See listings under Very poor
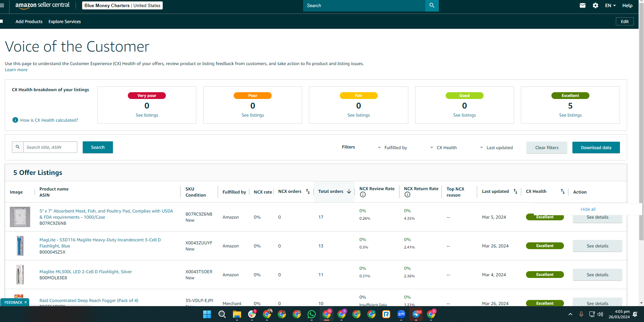 coord(147,115)
